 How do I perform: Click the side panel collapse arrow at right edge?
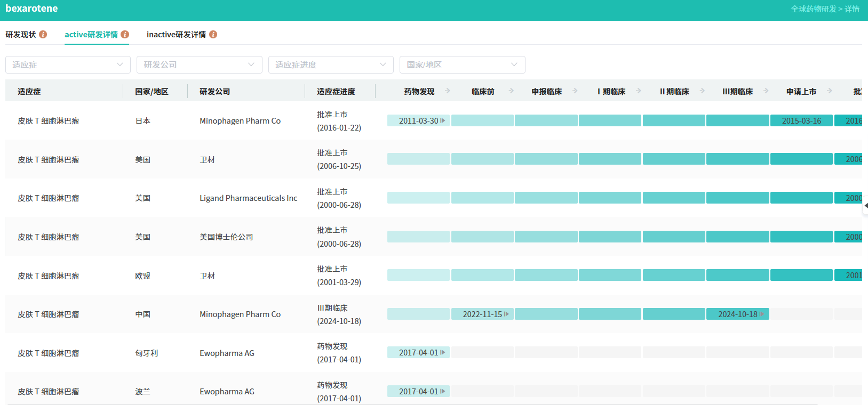click(x=865, y=205)
